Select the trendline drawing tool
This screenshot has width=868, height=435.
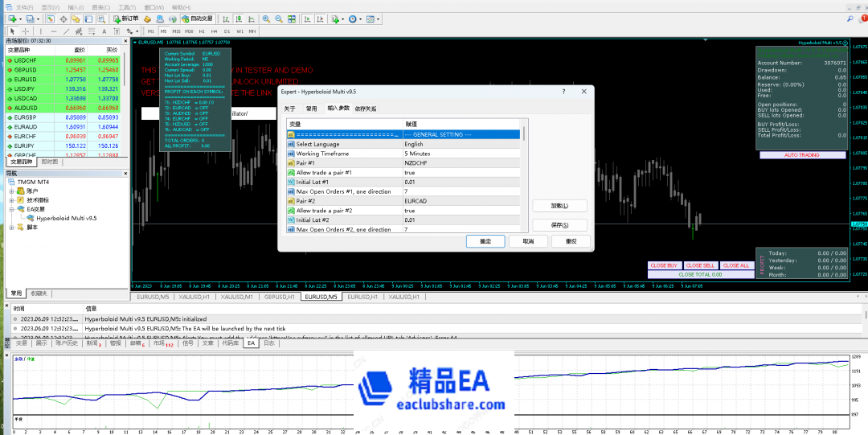[64, 31]
